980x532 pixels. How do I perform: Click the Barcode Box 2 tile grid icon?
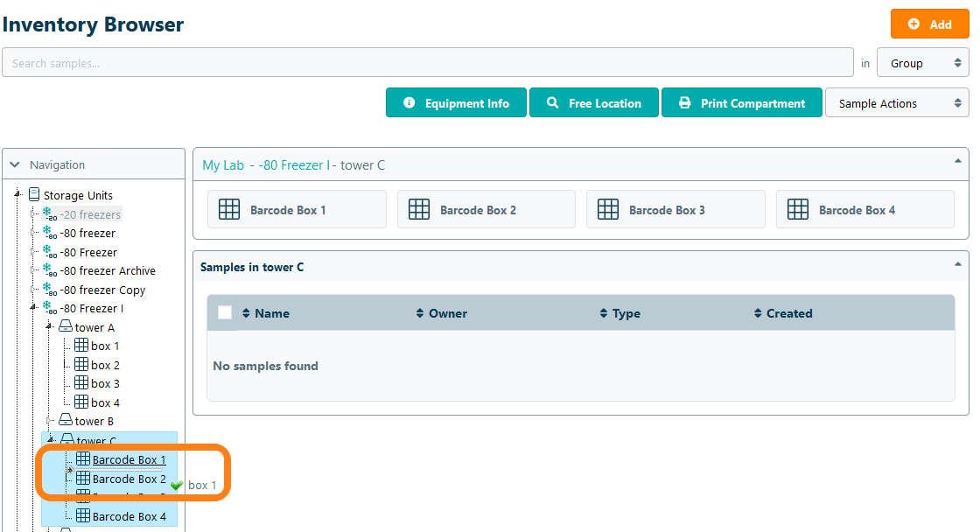pos(419,210)
